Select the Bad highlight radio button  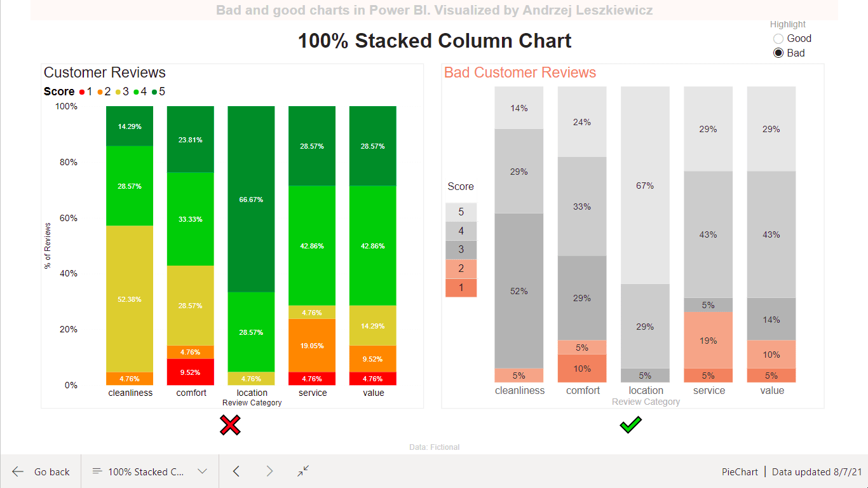tap(778, 53)
